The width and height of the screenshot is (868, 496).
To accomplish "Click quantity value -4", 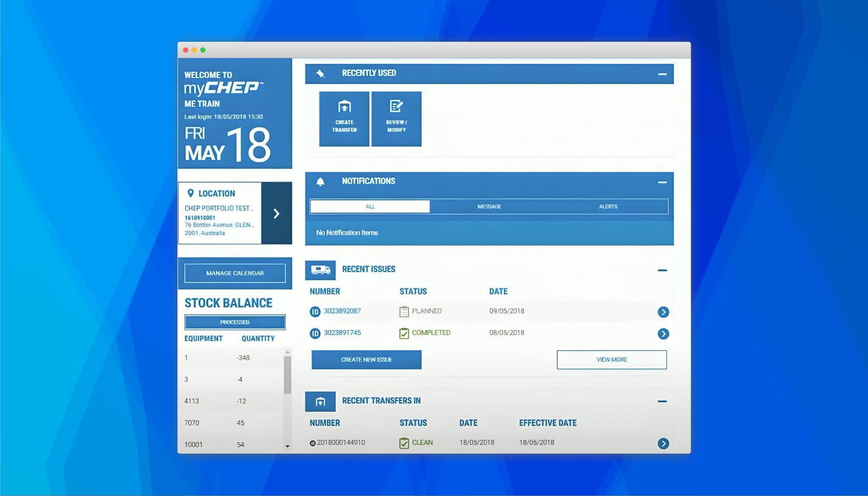I will [240, 379].
